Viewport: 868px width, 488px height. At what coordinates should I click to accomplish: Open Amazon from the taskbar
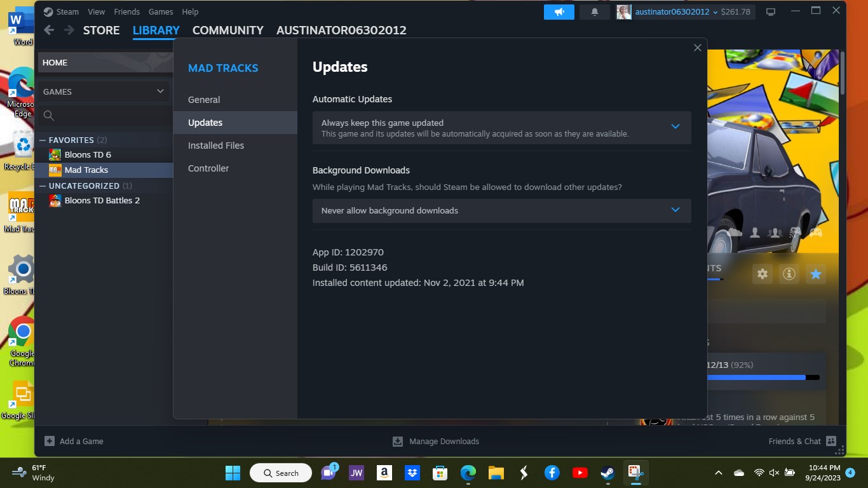click(384, 473)
